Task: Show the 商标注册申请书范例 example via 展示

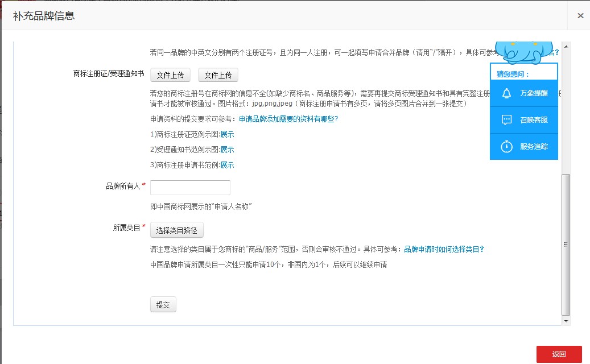Action: [x=227, y=166]
